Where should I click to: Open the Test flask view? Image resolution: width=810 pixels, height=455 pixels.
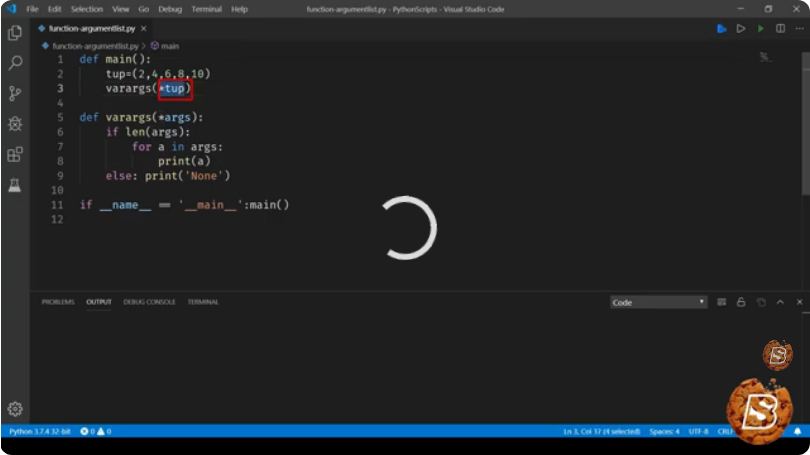coord(15,185)
